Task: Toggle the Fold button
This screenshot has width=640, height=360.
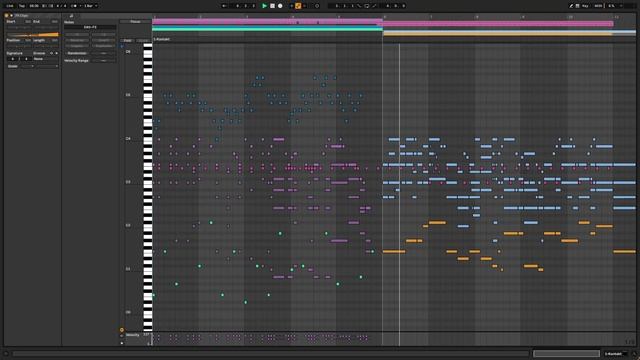Action: click(x=127, y=40)
